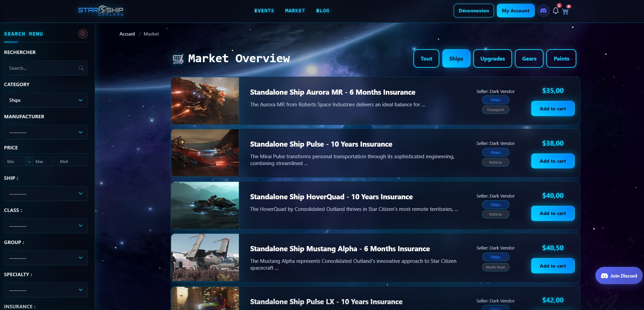This screenshot has width=644, height=310.
Task: Focus the Search text field
Action: click(x=46, y=68)
